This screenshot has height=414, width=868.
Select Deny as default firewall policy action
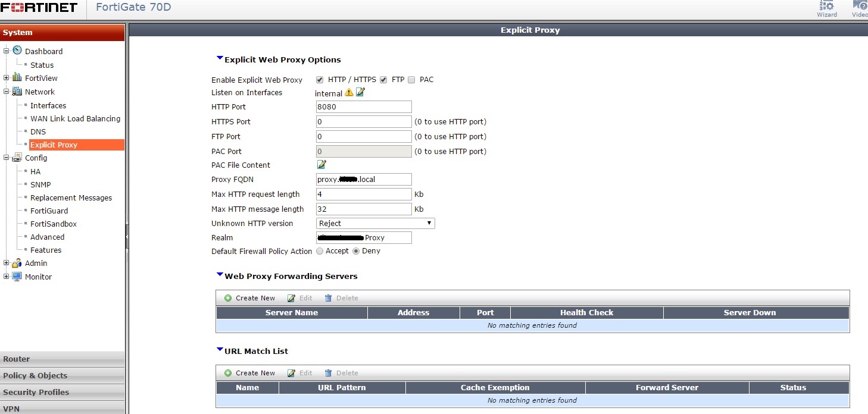point(356,251)
